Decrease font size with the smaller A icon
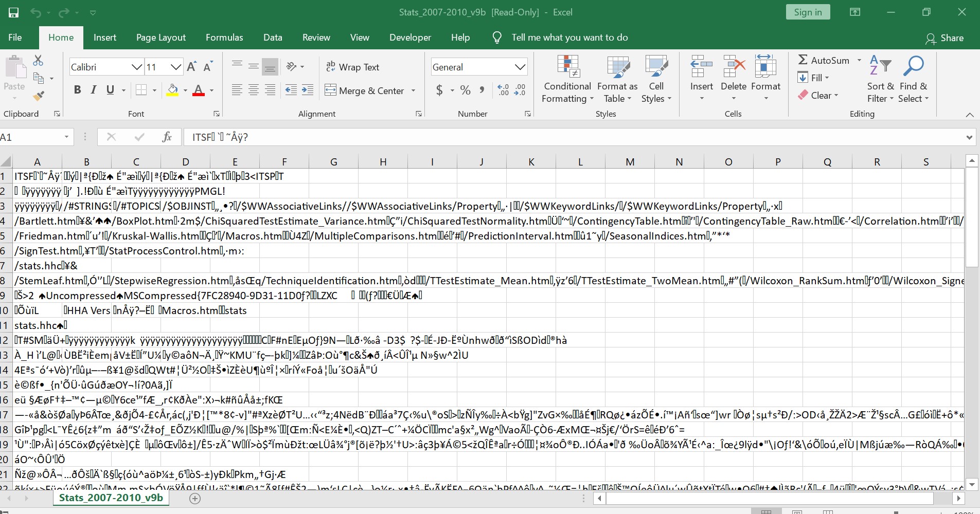The width and height of the screenshot is (980, 514). coord(208,67)
